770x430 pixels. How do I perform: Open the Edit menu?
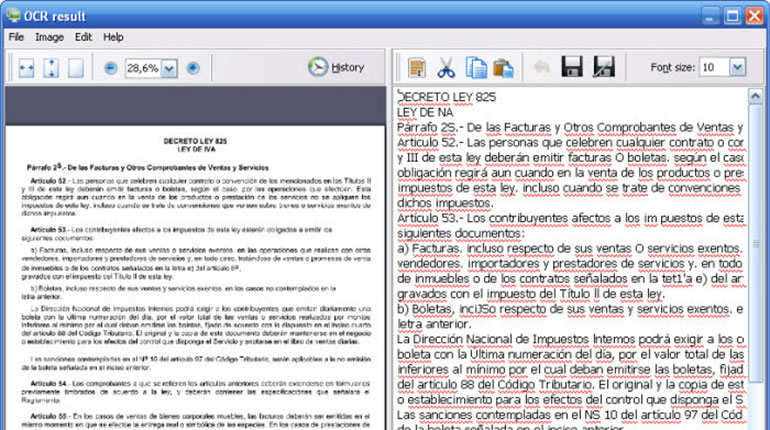[x=83, y=37]
